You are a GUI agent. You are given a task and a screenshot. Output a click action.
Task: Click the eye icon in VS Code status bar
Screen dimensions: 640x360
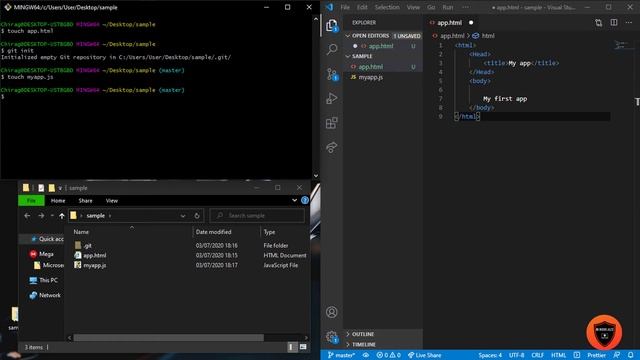[x=366, y=355]
